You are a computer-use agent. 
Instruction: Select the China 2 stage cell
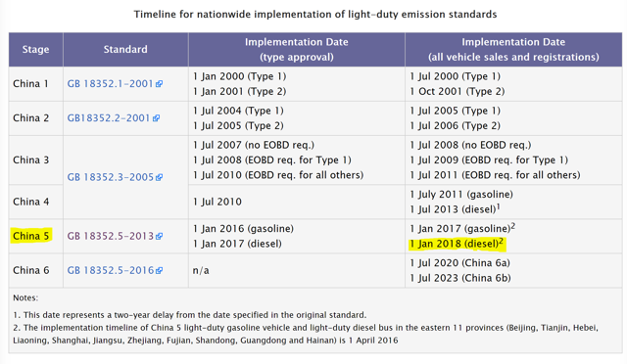pyautogui.click(x=35, y=118)
